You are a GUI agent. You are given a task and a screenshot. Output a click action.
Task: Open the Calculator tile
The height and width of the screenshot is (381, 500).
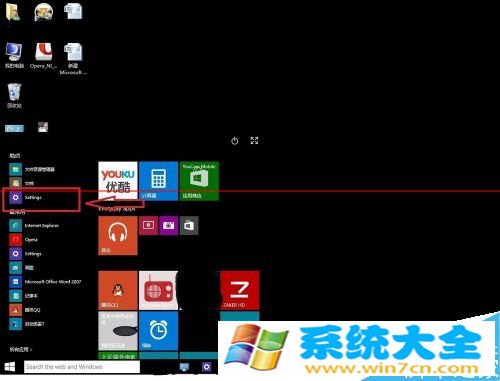click(158, 181)
